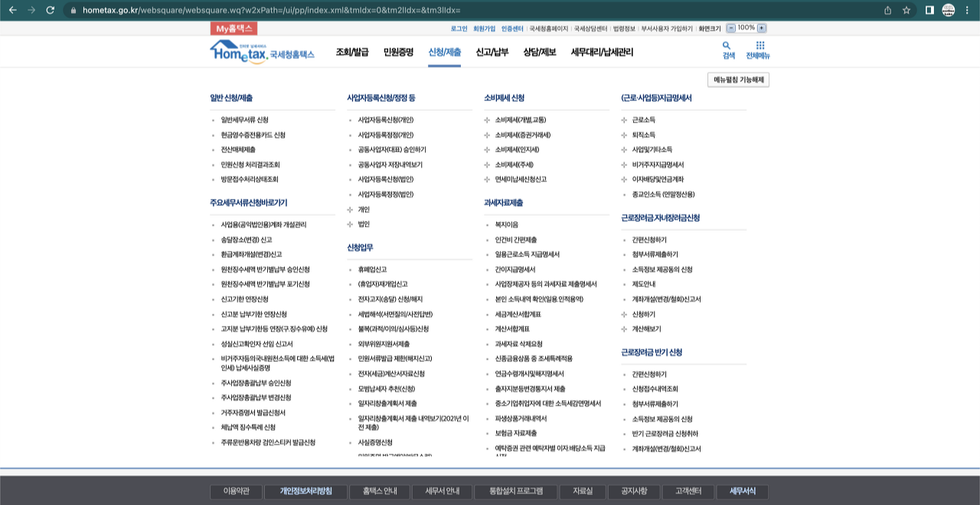Screen dimensions: 980x505
Task: Click the My홈택스 badge icon
Action: [x=233, y=28]
